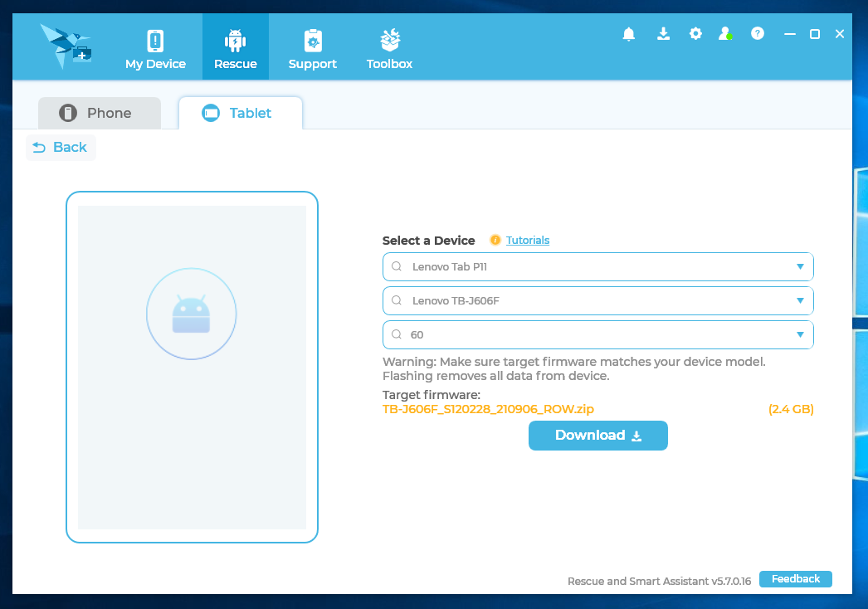
Task: Minimize the application window
Action: pos(790,34)
